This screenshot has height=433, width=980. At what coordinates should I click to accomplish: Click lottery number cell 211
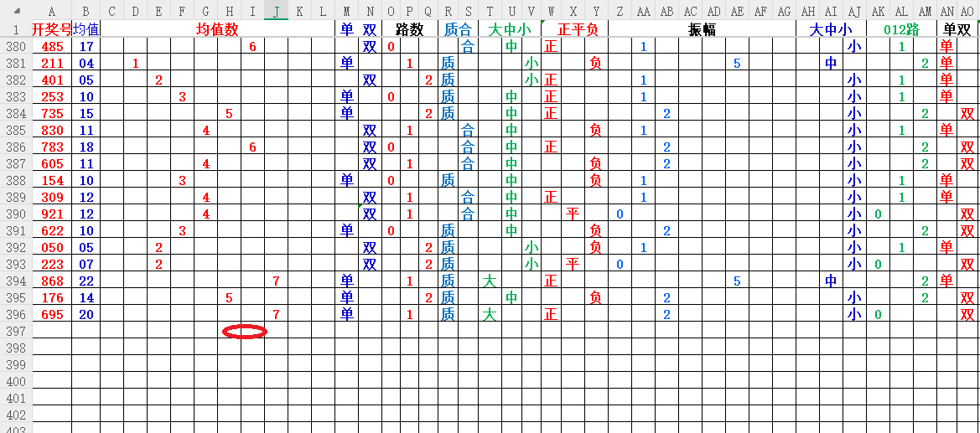tap(51, 63)
